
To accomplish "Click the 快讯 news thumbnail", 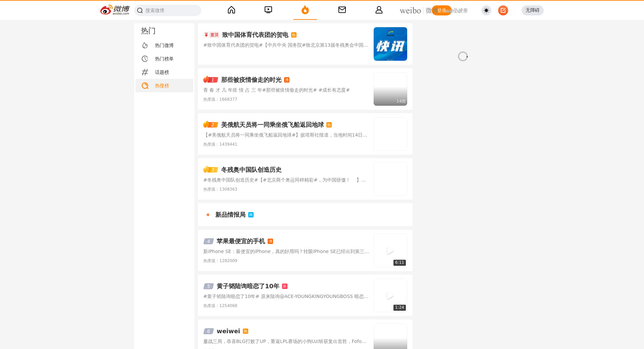I will [390, 44].
